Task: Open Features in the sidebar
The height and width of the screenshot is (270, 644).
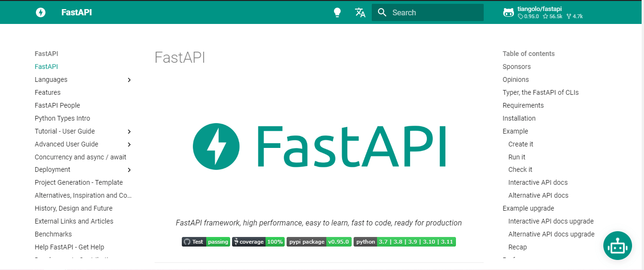Action: coord(48,92)
